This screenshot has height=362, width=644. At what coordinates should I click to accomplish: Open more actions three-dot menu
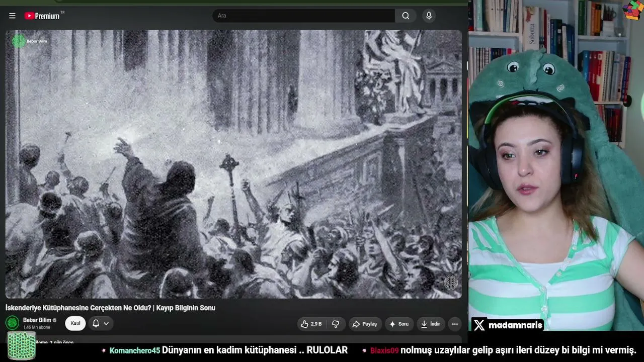point(455,324)
